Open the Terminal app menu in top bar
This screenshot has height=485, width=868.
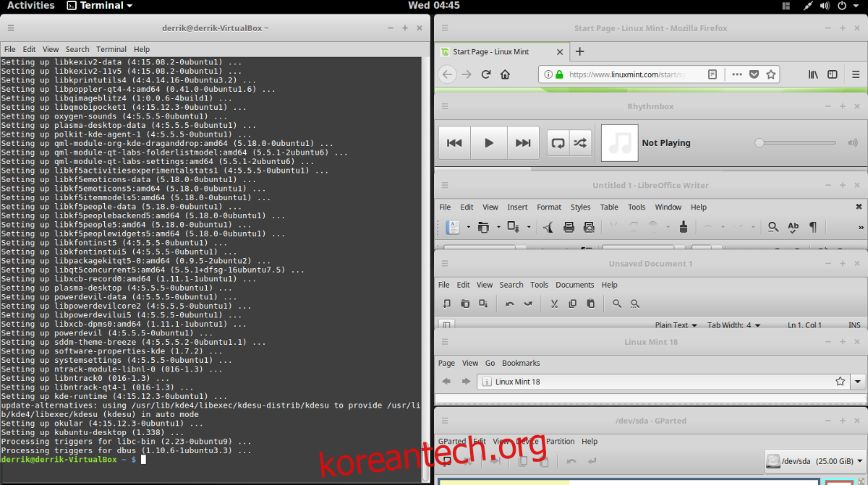coord(99,6)
